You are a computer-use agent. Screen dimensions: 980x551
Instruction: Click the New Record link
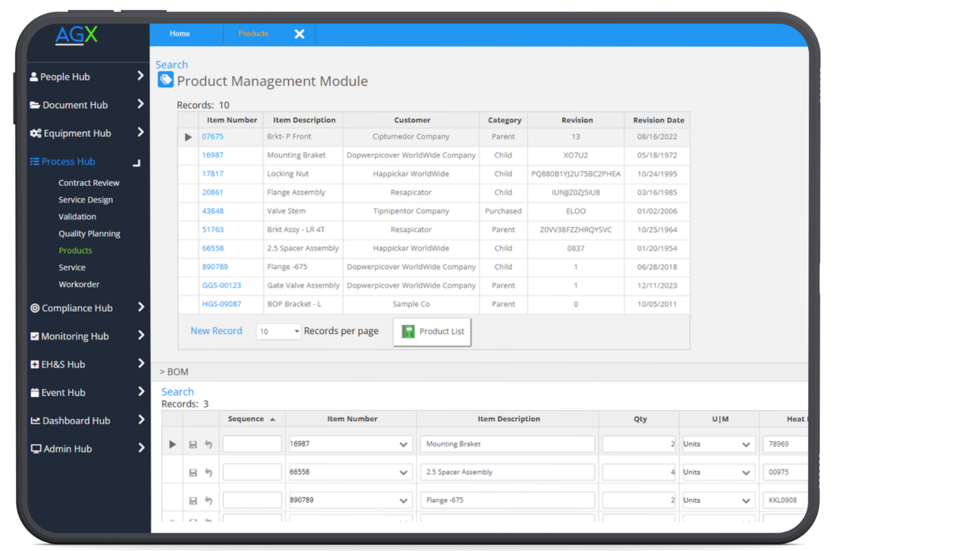click(x=216, y=331)
